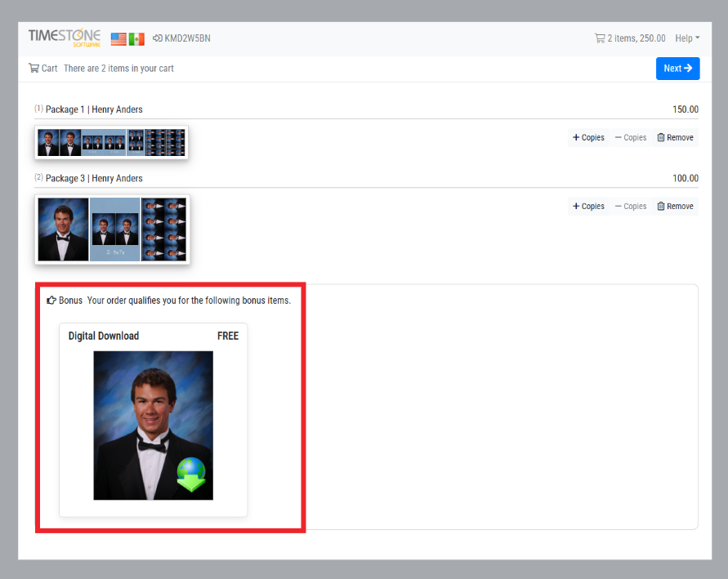Add copies to Package 3
Screen dimensions: 728x579
pos(588,207)
